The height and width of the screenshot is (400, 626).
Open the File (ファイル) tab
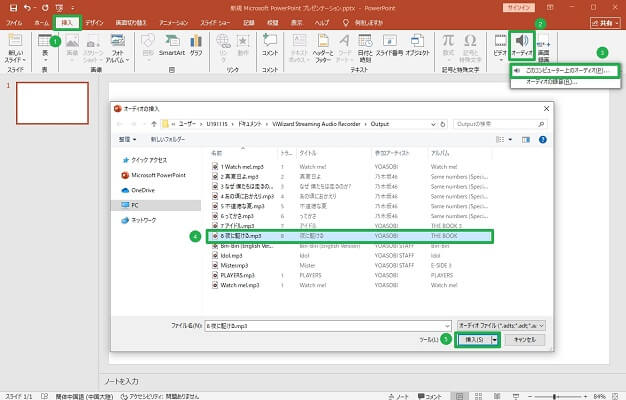tap(14, 23)
